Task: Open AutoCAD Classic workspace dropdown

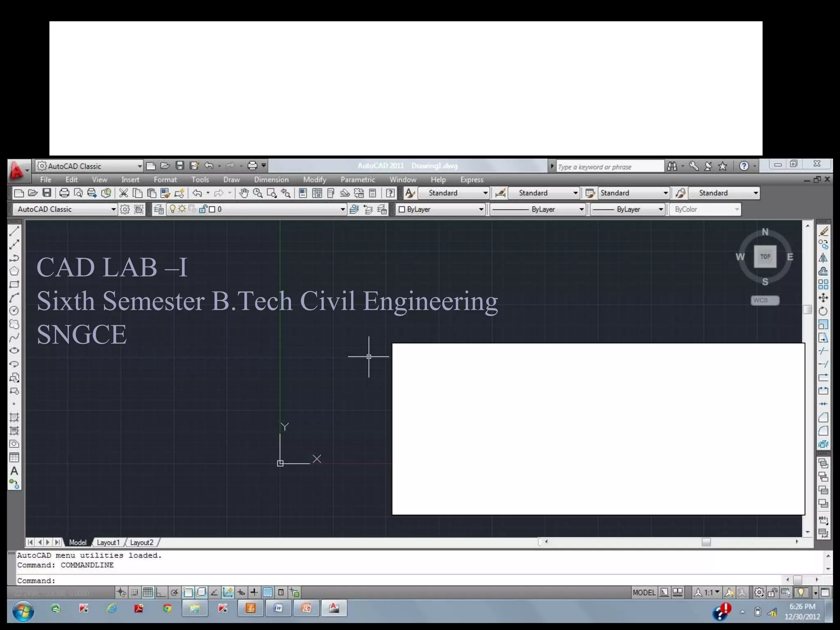Action: 113,210
